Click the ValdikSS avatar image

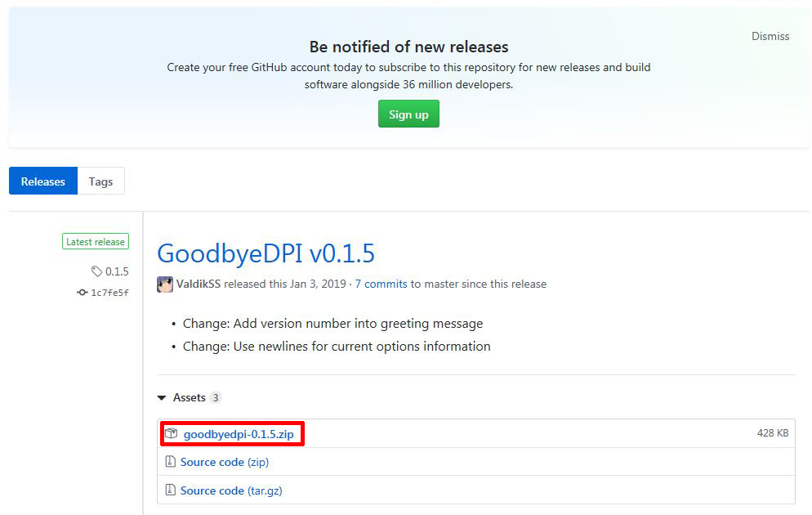pos(165,284)
